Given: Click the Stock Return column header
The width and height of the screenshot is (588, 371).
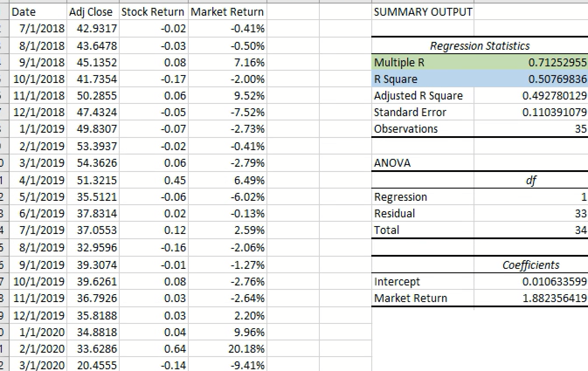Looking at the screenshot, I should point(153,12).
